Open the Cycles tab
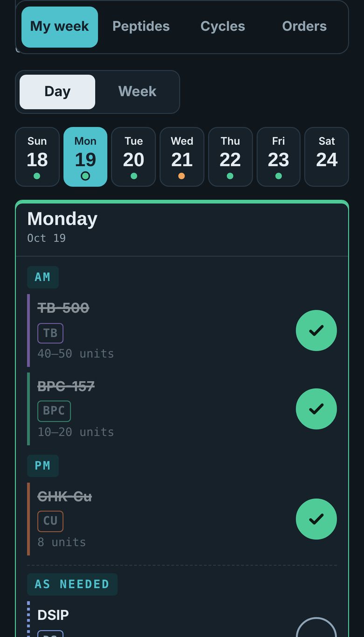 point(223,27)
